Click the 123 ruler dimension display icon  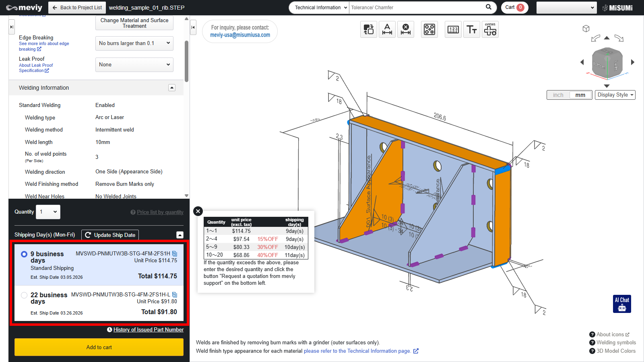click(x=453, y=29)
